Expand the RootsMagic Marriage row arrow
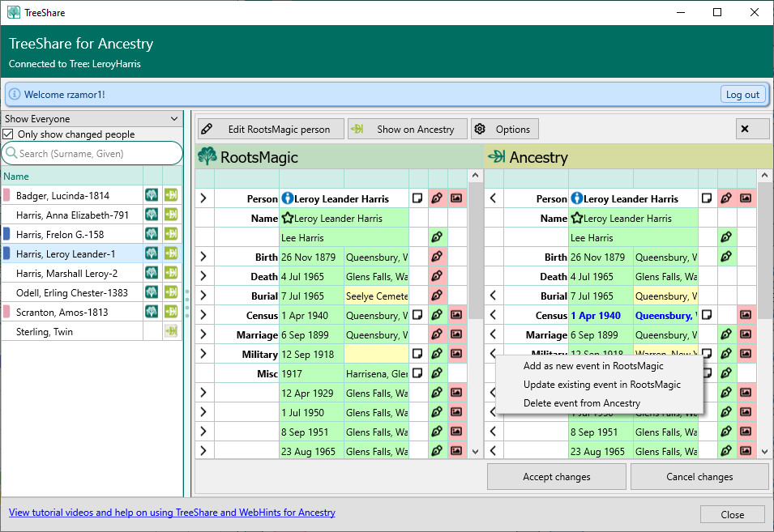The height and width of the screenshot is (532, 774). pyautogui.click(x=203, y=334)
